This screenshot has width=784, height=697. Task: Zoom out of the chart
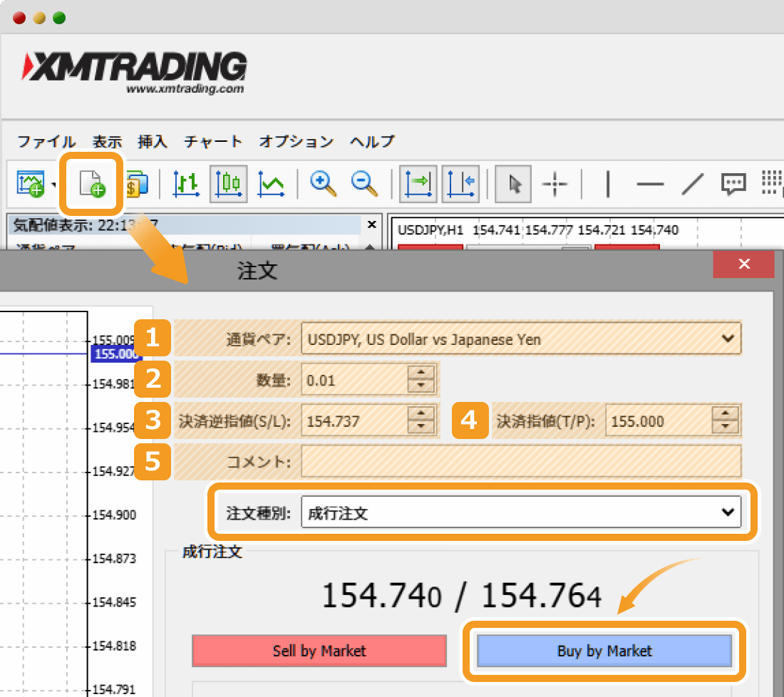[x=364, y=184]
